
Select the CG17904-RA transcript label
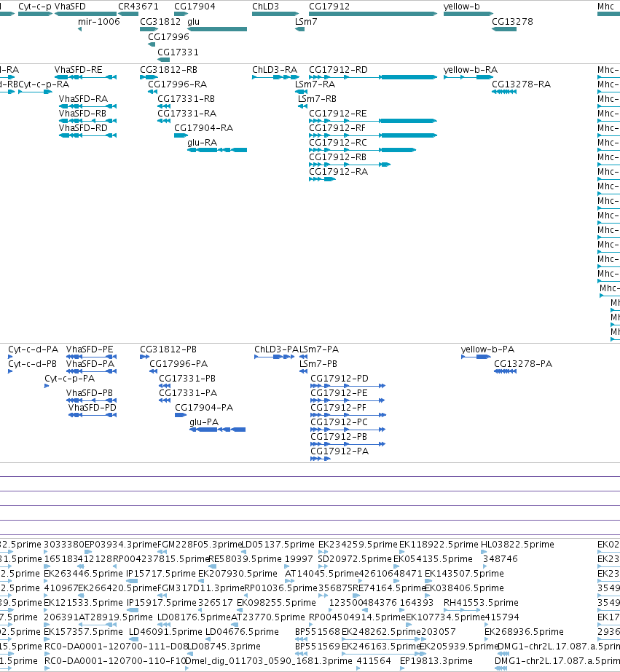204,128
